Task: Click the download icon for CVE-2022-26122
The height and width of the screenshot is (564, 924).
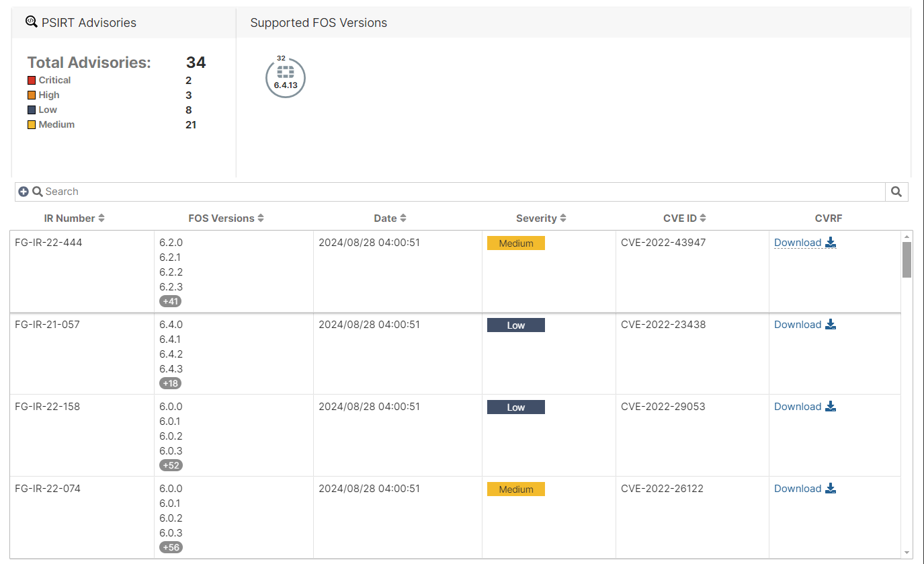Action: [831, 488]
